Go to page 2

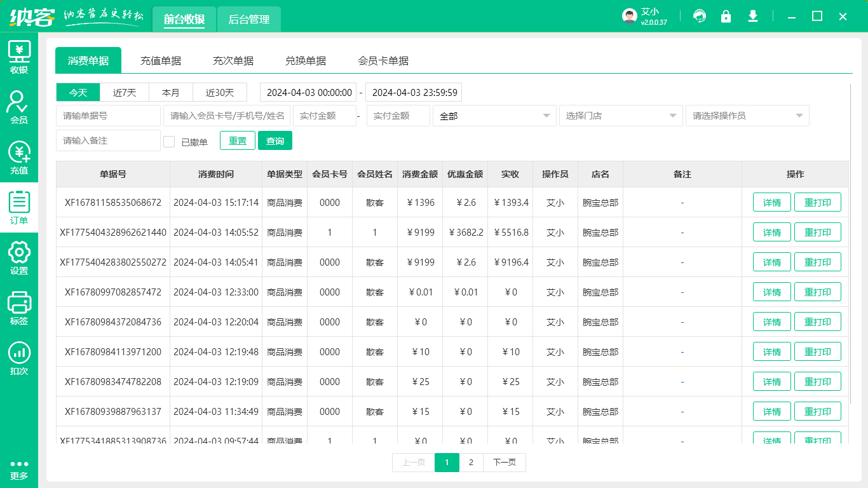(471, 463)
